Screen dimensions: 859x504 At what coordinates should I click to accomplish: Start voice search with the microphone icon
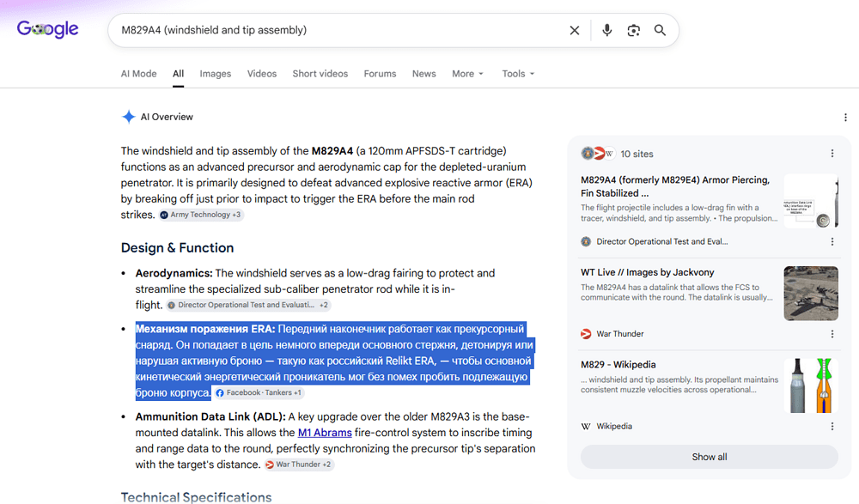pos(606,30)
